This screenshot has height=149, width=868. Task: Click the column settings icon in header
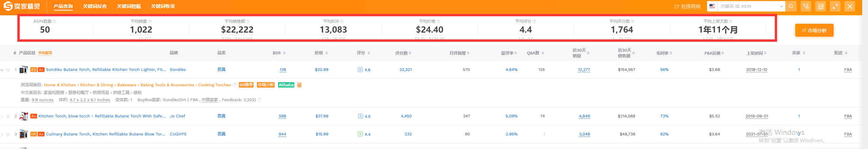point(821,6)
